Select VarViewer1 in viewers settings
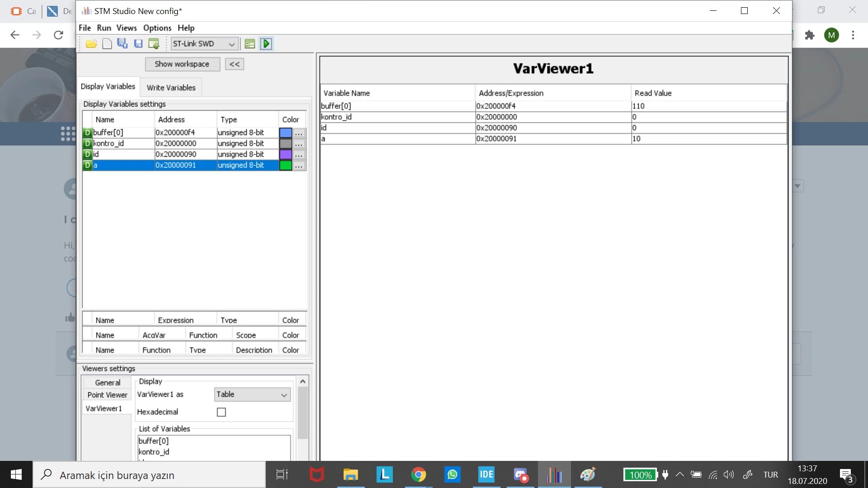 [x=108, y=408]
